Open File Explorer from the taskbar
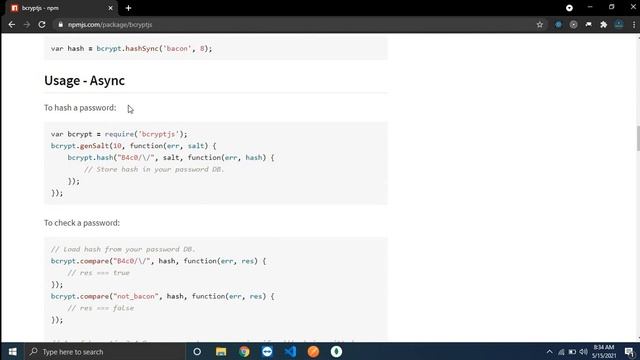Screen dimensions: 640x360 click(221, 351)
